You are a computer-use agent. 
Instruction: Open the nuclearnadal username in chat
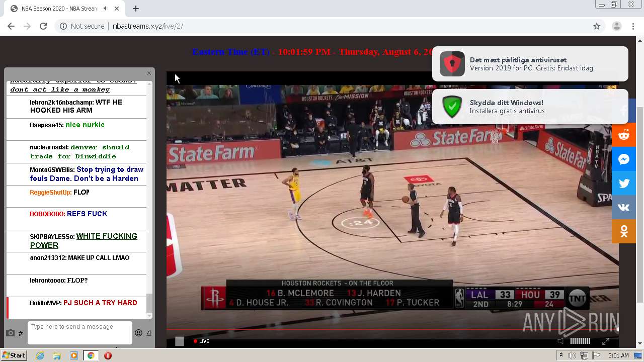(x=49, y=147)
